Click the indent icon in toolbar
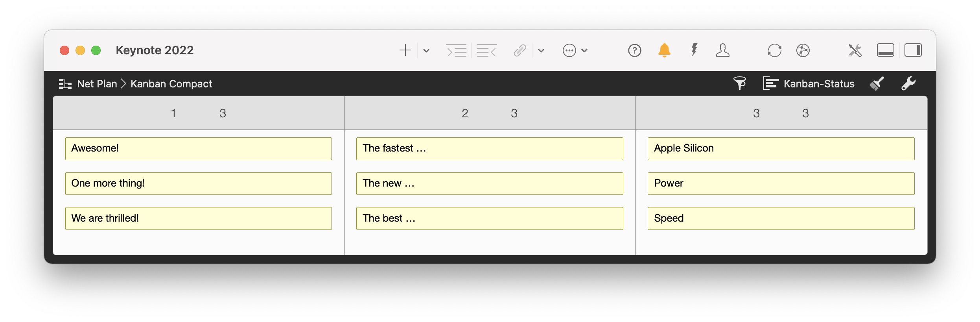Viewport: 980px width, 322px height. click(x=456, y=50)
